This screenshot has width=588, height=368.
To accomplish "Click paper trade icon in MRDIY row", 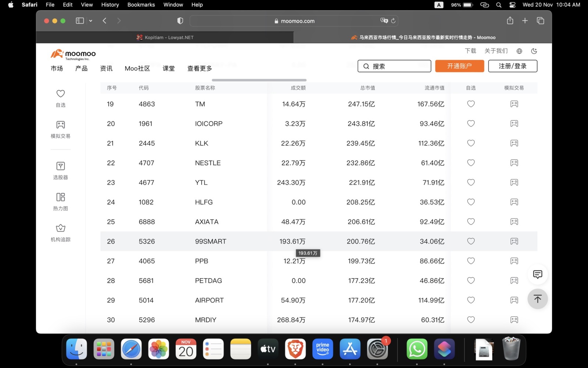I will click(x=514, y=320).
